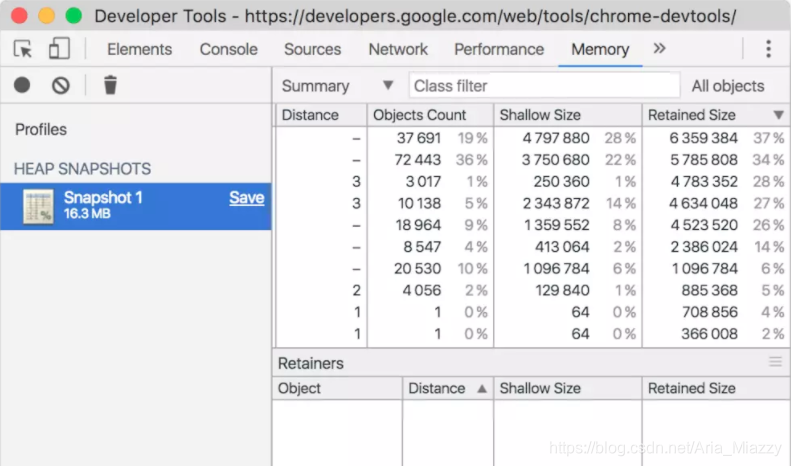Activate the inspect element picker icon

coord(23,49)
